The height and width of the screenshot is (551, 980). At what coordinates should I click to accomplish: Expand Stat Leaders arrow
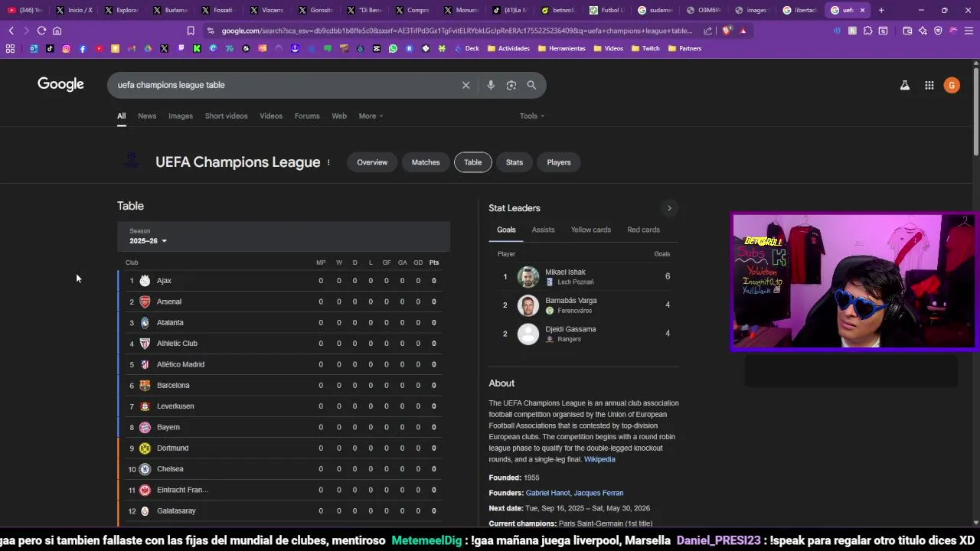pyautogui.click(x=669, y=208)
